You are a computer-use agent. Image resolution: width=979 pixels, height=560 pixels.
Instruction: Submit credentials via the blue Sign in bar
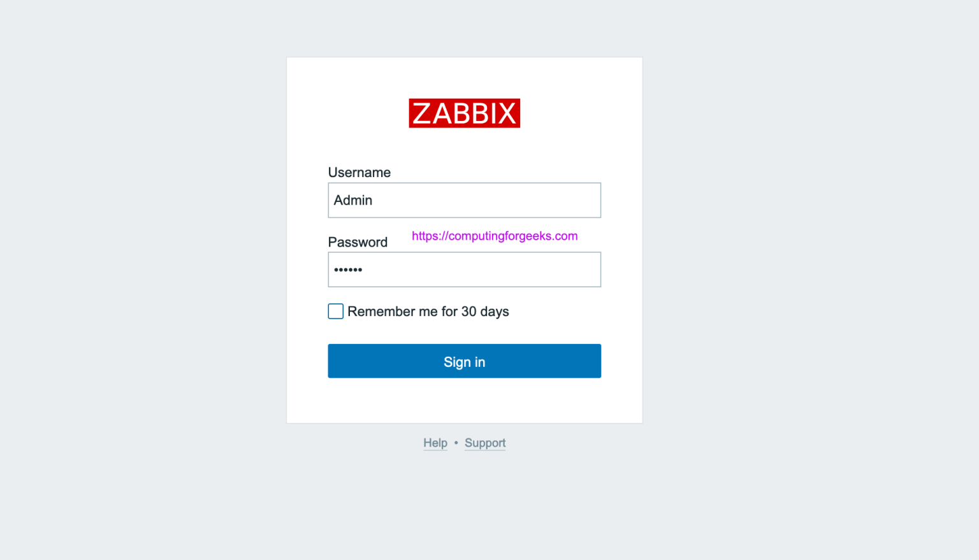(x=464, y=361)
